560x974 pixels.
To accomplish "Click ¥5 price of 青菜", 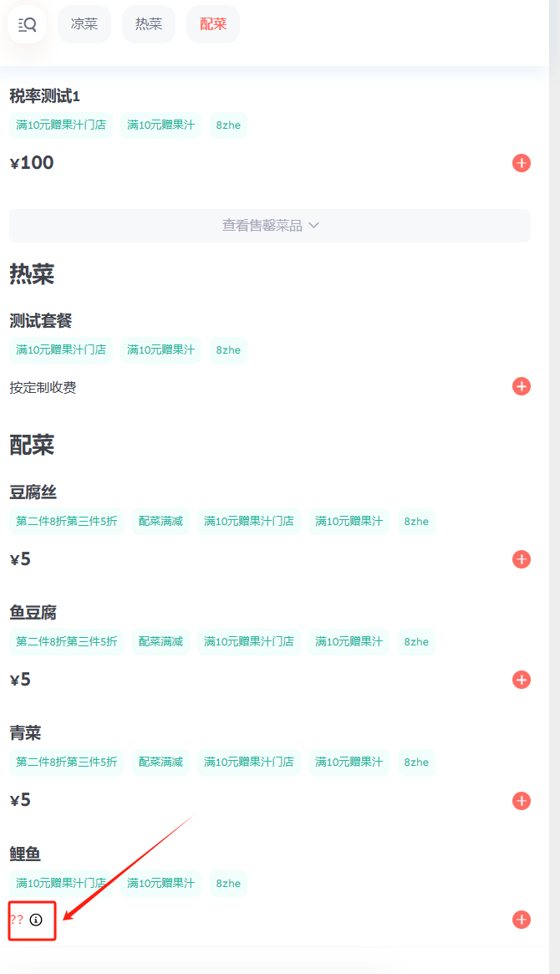I will pyautogui.click(x=21, y=800).
